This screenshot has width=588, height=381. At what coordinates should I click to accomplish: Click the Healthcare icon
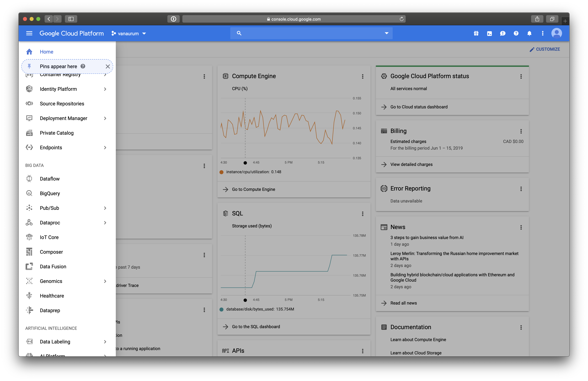click(x=29, y=296)
